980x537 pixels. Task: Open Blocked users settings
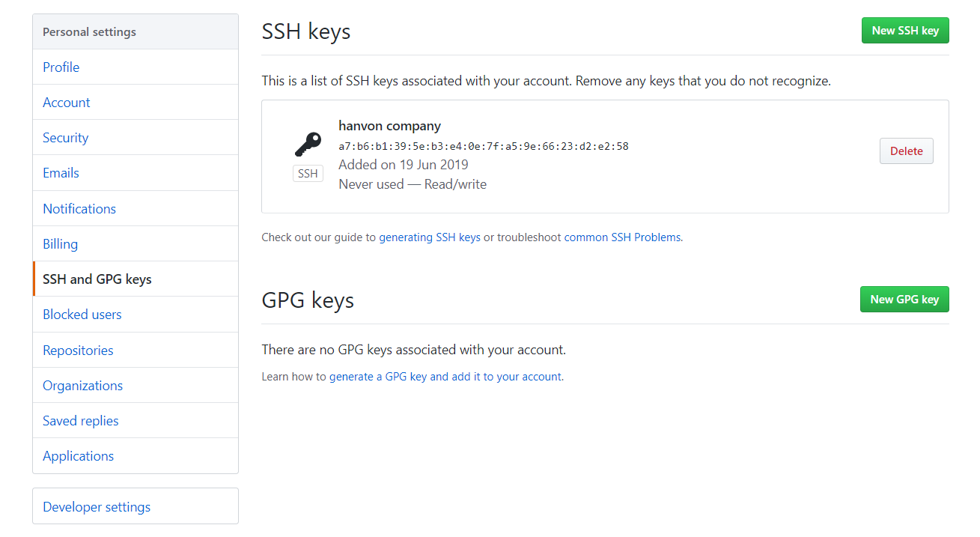[x=82, y=315]
